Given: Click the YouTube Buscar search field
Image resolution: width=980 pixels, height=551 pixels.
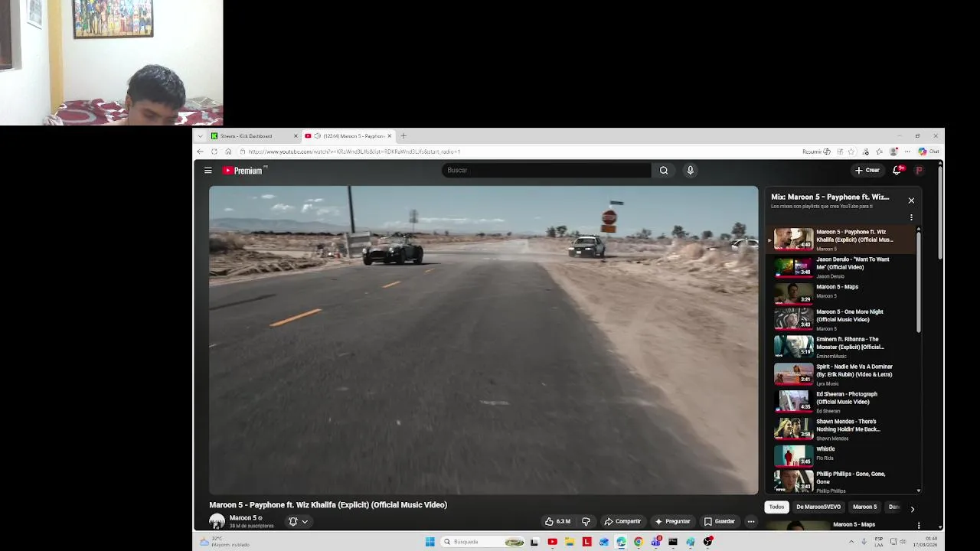Looking at the screenshot, I should 546,170.
